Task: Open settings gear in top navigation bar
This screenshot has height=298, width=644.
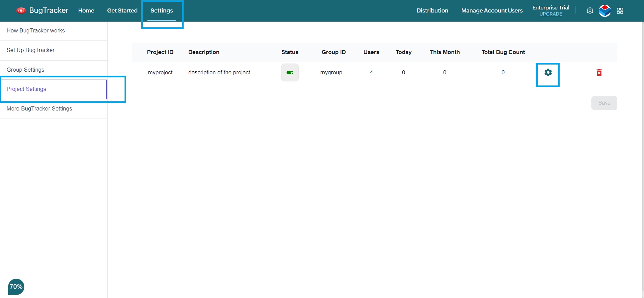Action: [590, 11]
